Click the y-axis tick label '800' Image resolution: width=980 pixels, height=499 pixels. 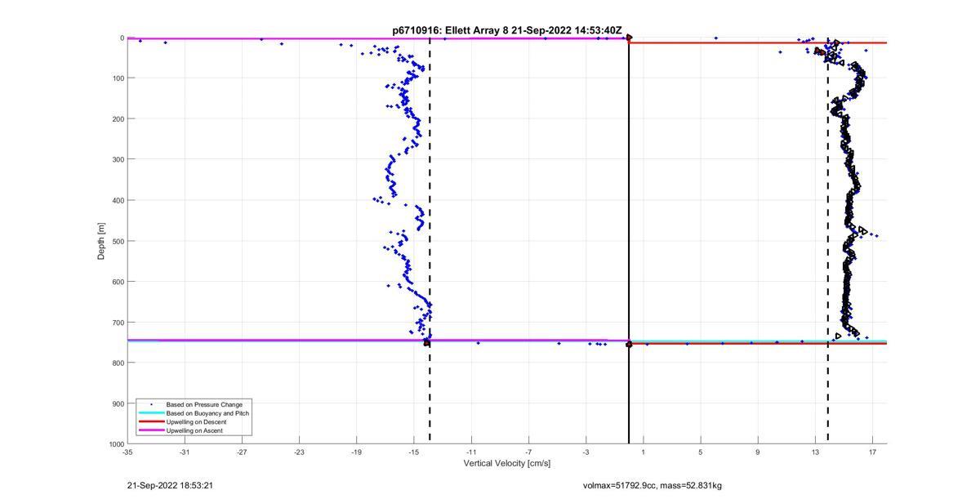119,363
